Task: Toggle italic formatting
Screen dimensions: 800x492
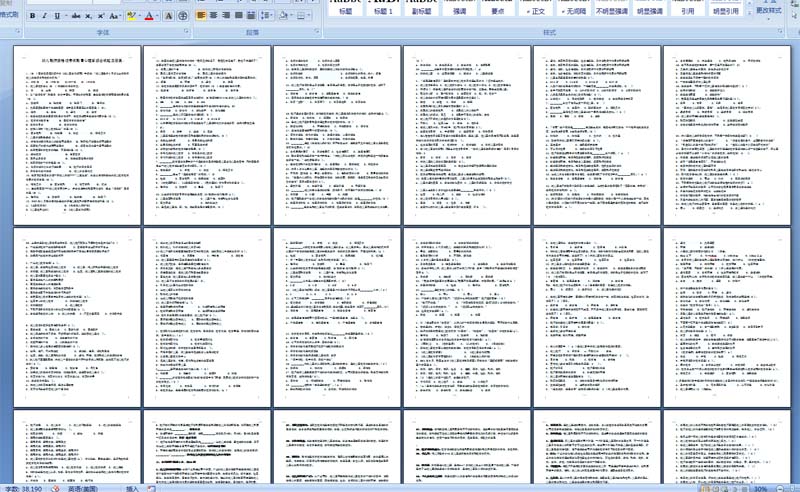Action: 45,16
